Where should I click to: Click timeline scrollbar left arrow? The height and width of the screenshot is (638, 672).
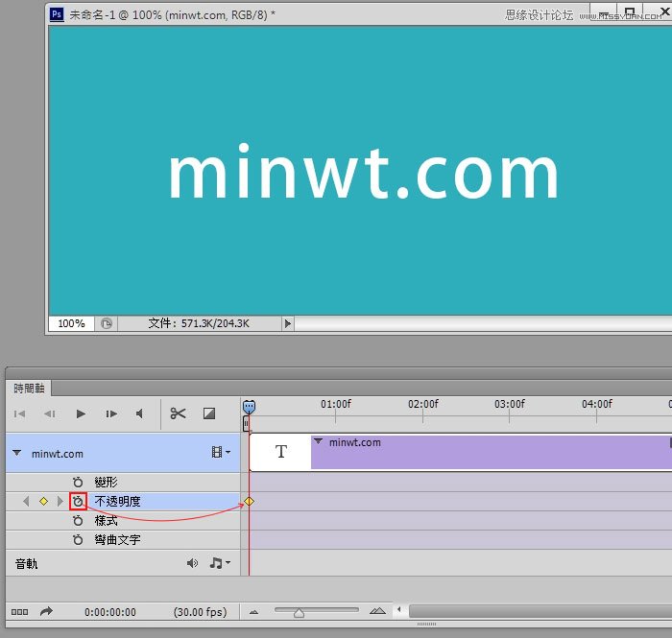pos(399,609)
